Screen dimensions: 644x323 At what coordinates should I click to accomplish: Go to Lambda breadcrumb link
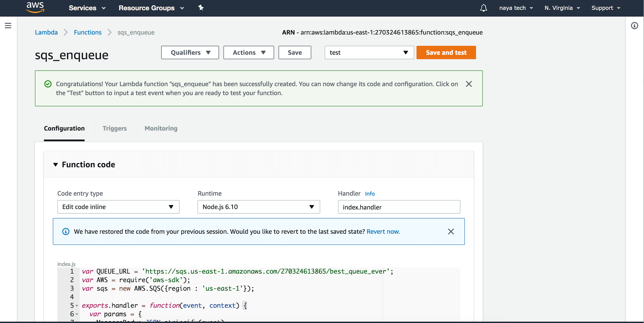pyautogui.click(x=46, y=33)
